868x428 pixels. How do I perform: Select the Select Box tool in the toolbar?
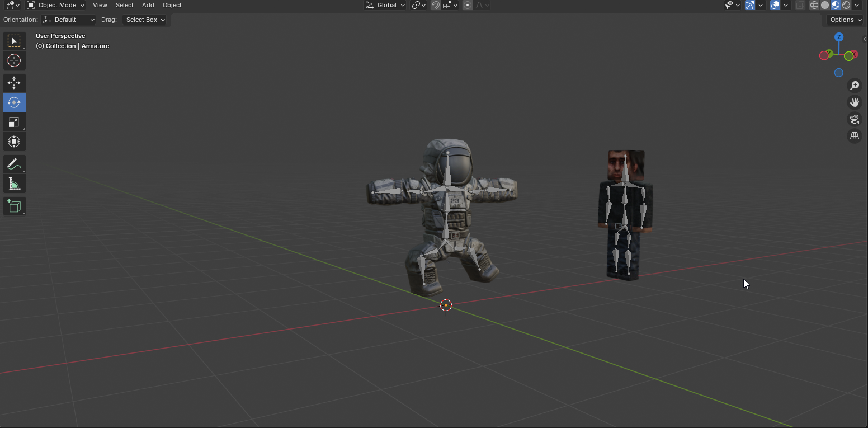point(14,41)
